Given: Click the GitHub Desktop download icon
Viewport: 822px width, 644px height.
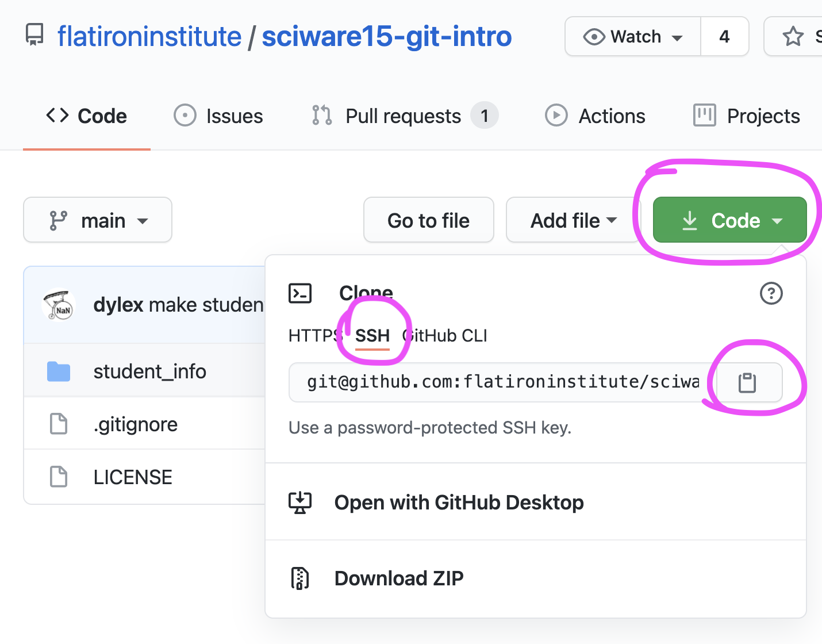Looking at the screenshot, I should [300, 503].
